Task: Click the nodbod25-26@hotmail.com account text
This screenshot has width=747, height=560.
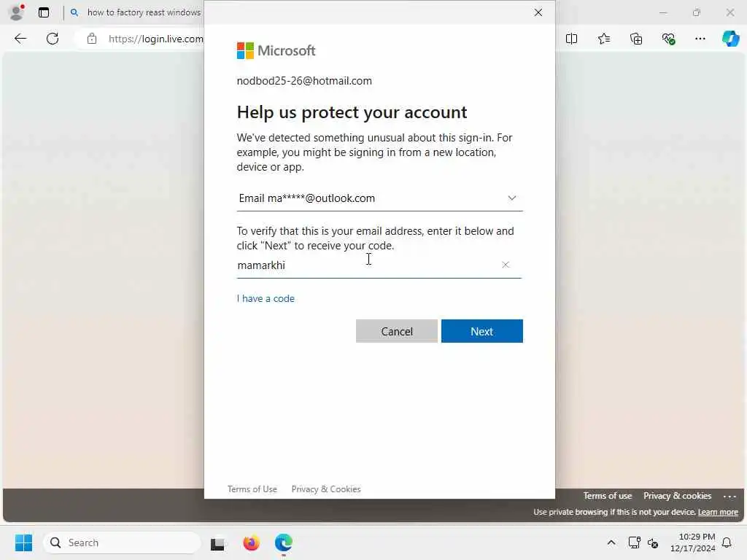Action: click(304, 81)
